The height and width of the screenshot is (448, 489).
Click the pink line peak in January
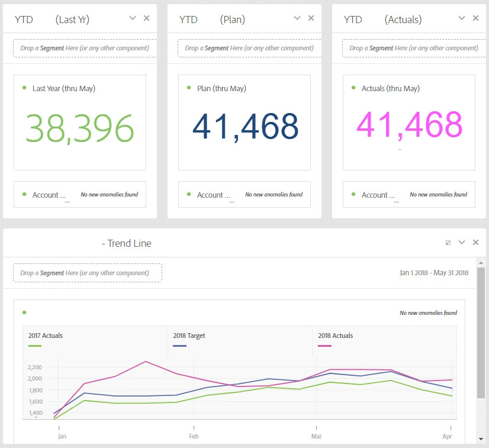pyautogui.click(x=146, y=362)
